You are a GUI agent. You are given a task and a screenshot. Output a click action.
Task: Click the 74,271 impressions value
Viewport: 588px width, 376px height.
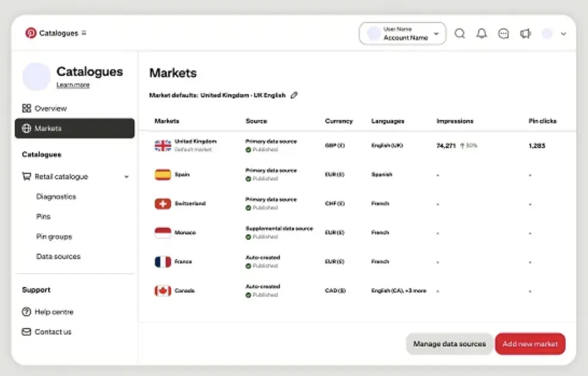pyautogui.click(x=446, y=146)
